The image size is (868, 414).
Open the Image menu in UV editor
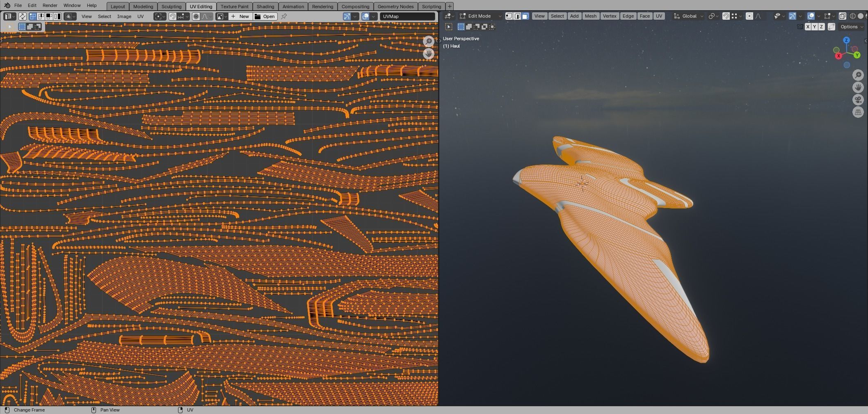124,16
